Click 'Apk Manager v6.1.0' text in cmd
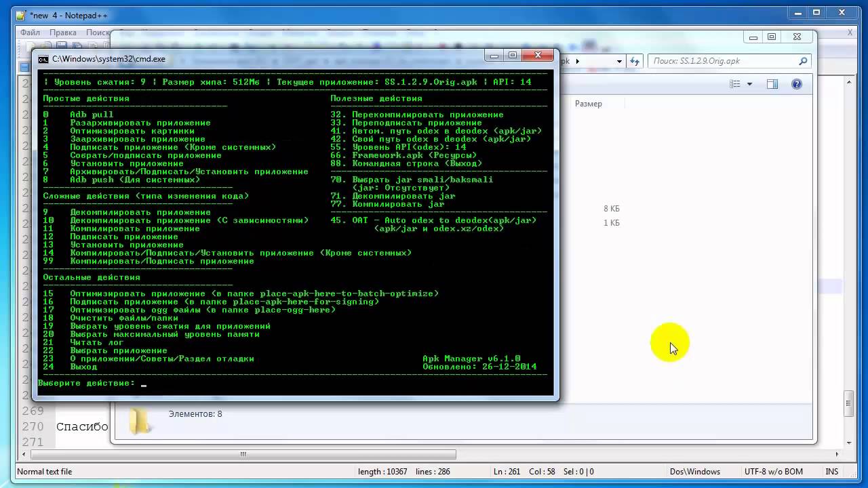 click(x=471, y=359)
